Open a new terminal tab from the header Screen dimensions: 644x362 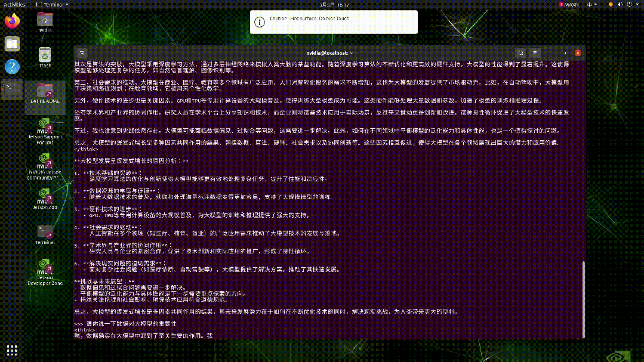pyautogui.click(x=81, y=52)
